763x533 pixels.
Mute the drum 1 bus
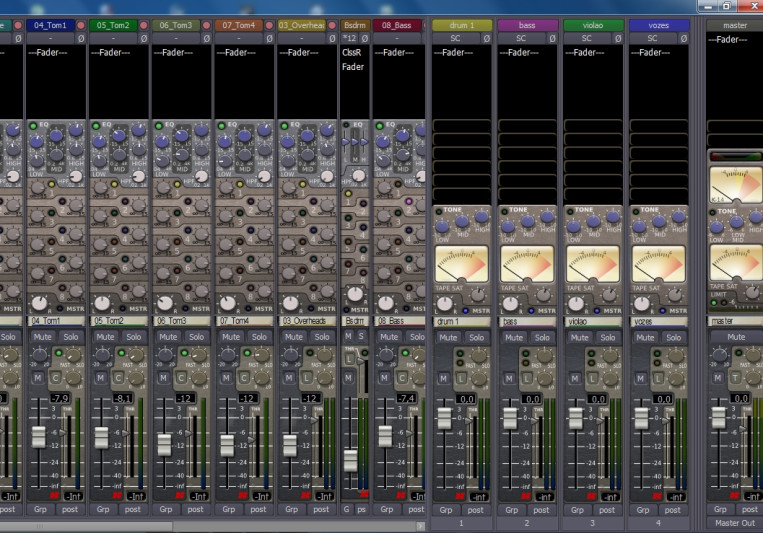pyautogui.click(x=448, y=337)
